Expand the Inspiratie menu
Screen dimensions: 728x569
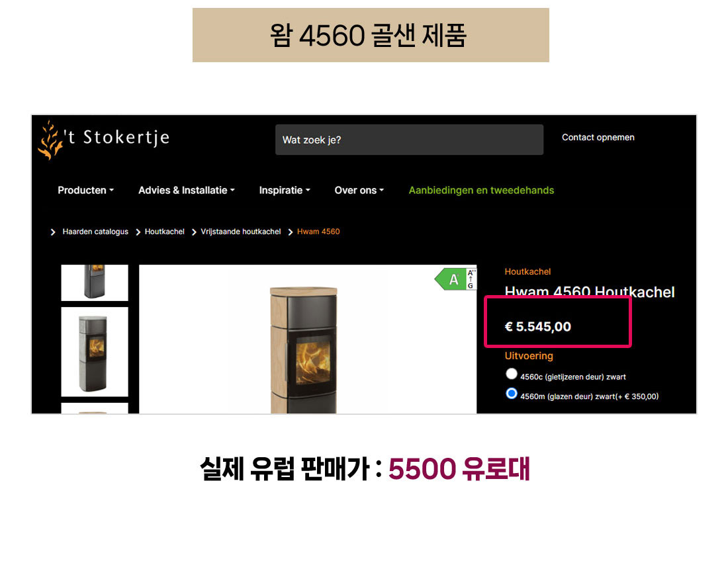[x=285, y=191]
